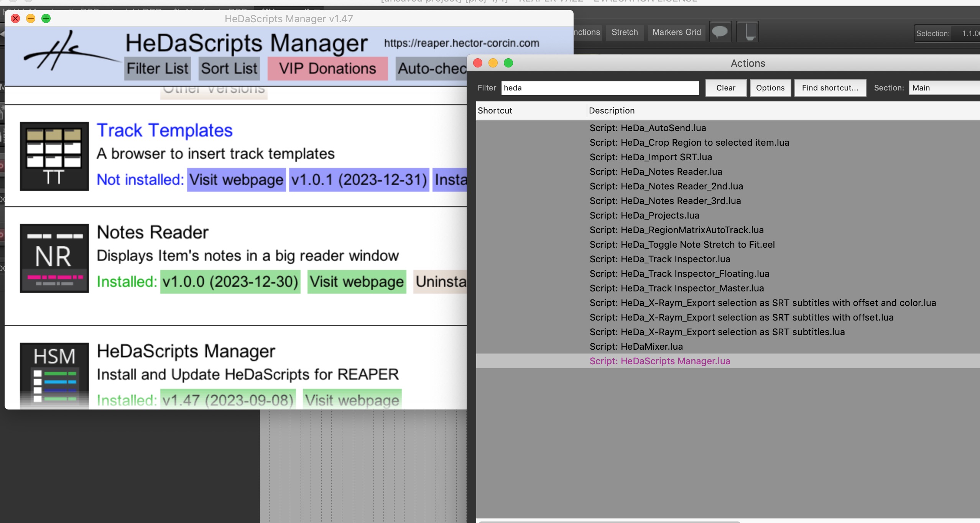
Task: Click the heda filter input field
Action: pyautogui.click(x=600, y=88)
